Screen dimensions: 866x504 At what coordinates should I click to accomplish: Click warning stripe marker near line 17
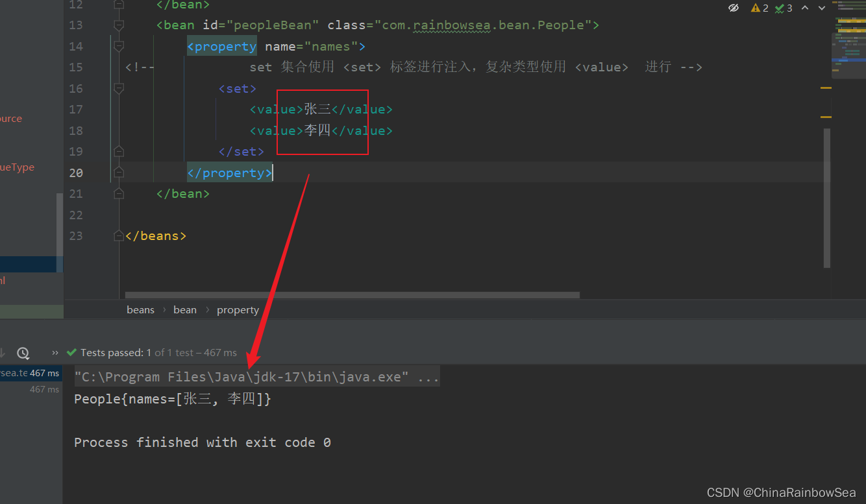tap(826, 117)
